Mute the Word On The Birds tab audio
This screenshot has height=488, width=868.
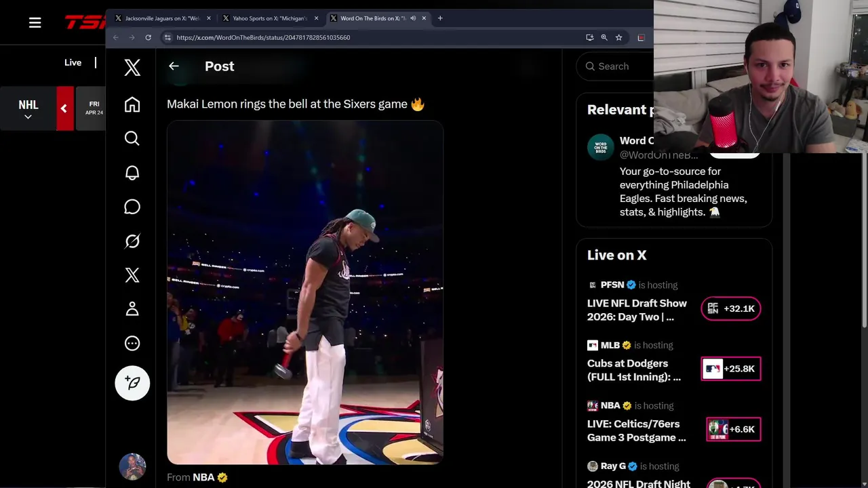pos(413,18)
